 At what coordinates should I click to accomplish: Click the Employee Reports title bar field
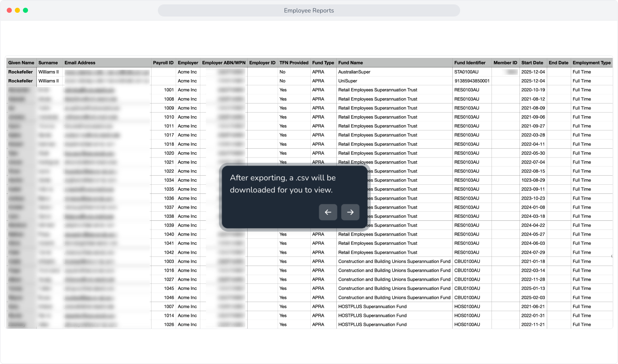point(309,10)
